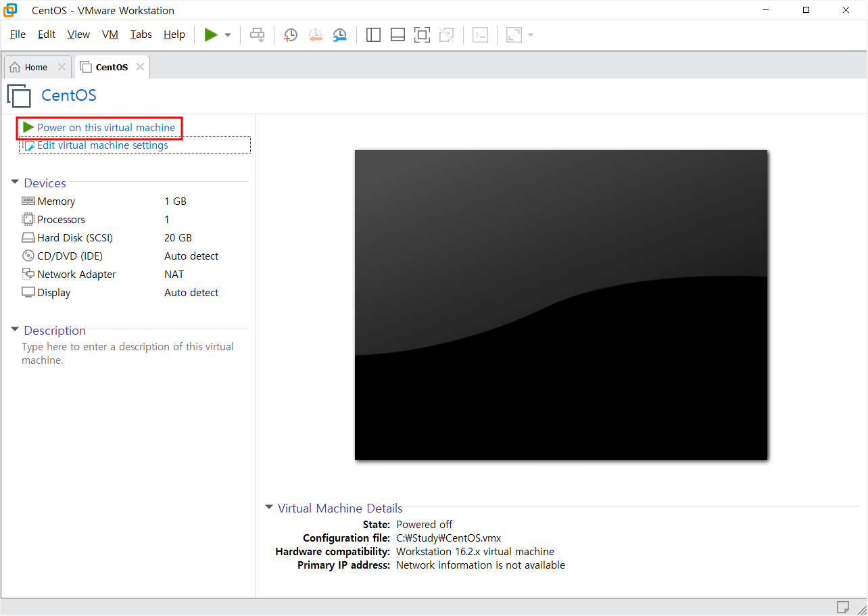Click Send Ctrl+Alt+Del toolbar icon
This screenshot has height=616, width=868.
[x=258, y=34]
